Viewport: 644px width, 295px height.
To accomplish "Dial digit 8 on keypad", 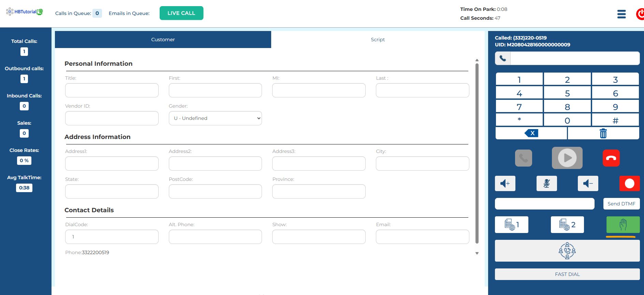I will [567, 106].
